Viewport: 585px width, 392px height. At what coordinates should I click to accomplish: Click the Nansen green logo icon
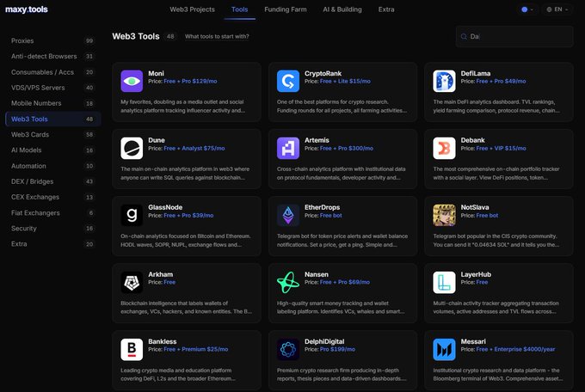(x=288, y=282)
